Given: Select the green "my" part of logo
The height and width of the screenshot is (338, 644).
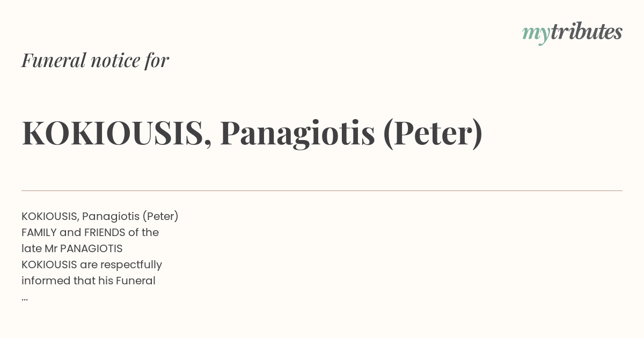Looking at the screenshot, I should (536, 35).
